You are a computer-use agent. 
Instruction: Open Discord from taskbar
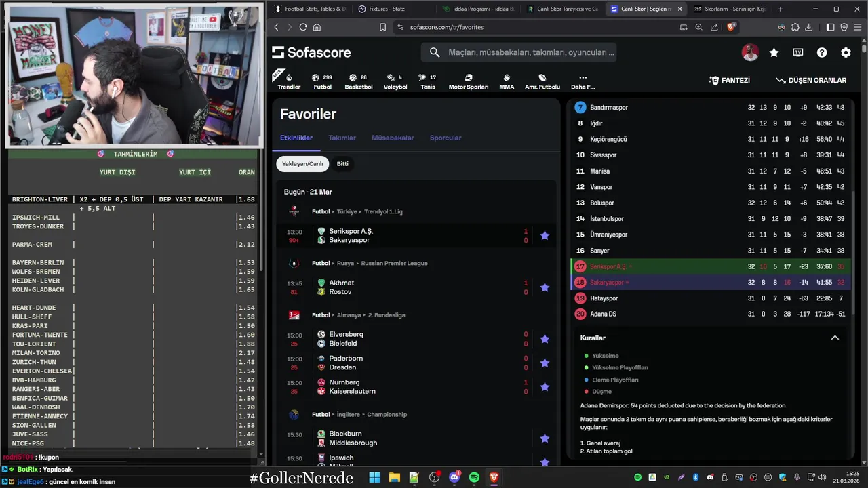[454, 478]
